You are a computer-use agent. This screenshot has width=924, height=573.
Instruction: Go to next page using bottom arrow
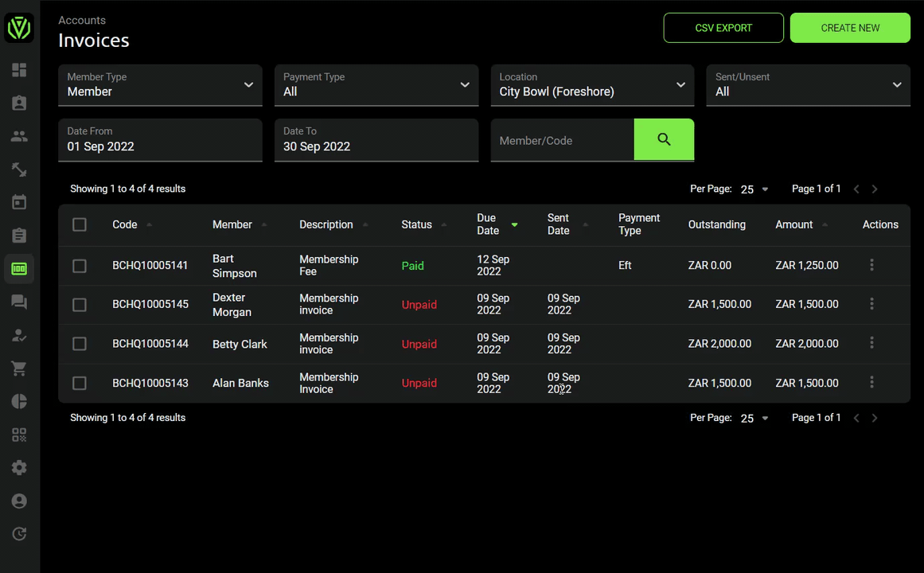875,418
